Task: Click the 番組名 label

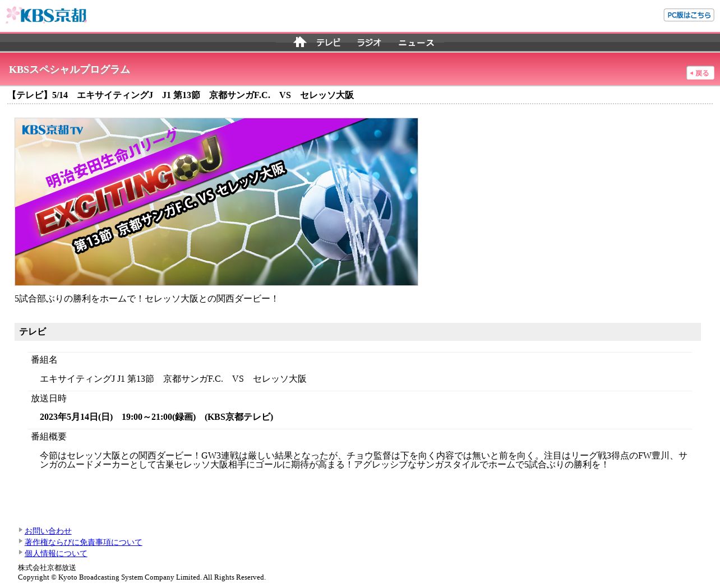Action: [x=44, y=360]
